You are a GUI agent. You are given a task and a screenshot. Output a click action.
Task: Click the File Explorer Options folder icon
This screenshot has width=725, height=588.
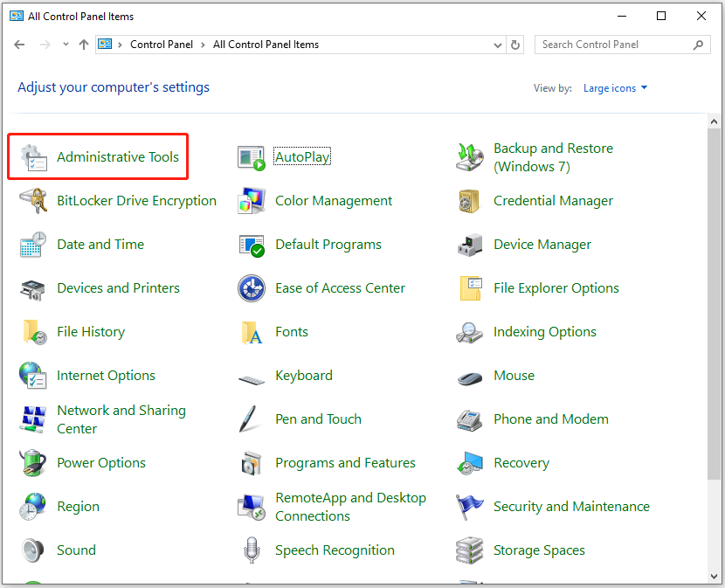click(471, 288)
